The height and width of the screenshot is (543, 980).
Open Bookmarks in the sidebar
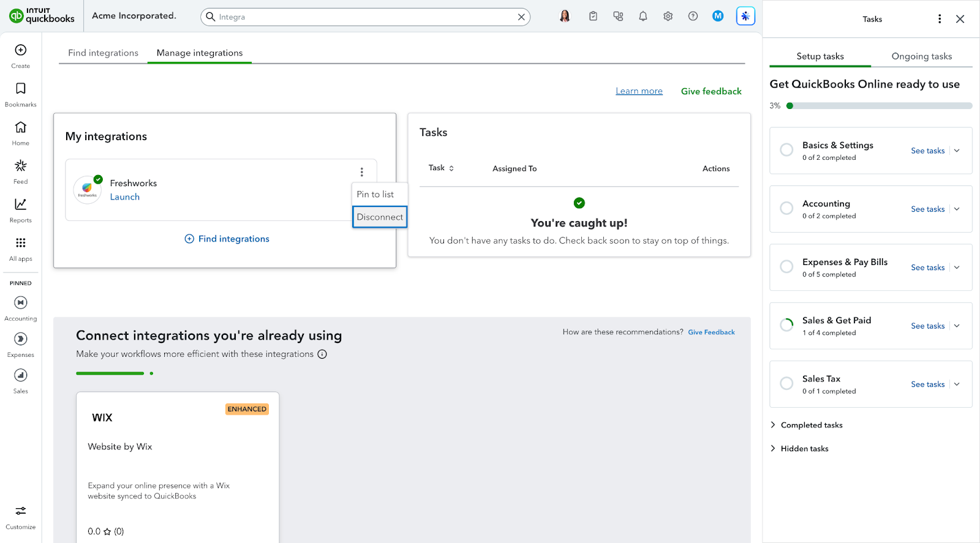tap(20, 94)
